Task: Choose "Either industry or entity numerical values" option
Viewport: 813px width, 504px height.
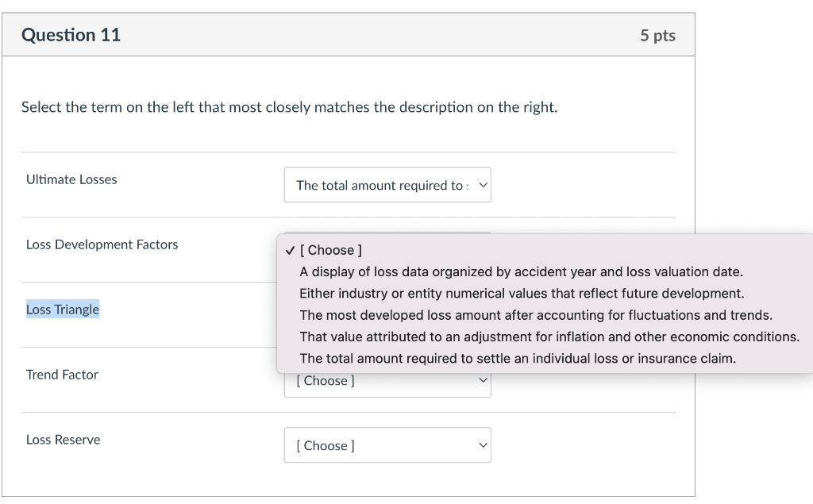Action: click(522, 293)
